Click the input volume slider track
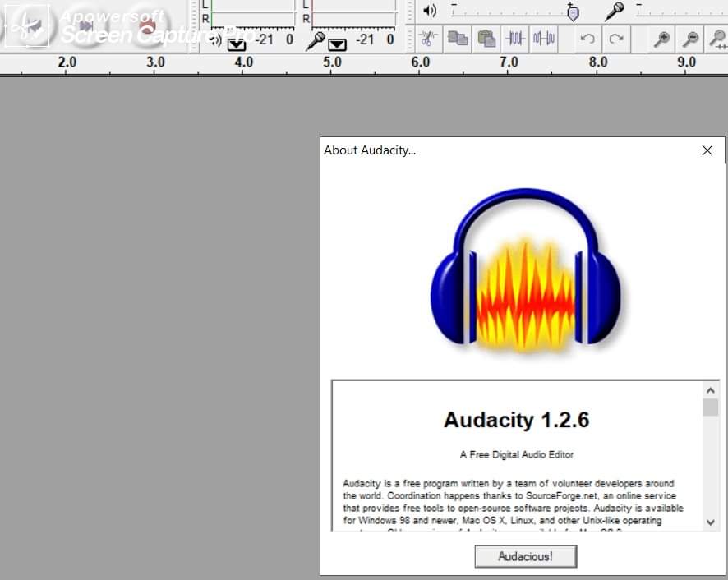This screenshot has width=728, height=580. click(x=681, y=12)
